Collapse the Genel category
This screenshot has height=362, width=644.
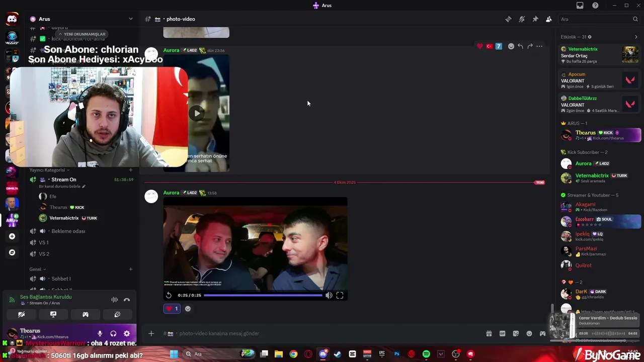click(x=38, y=269)
